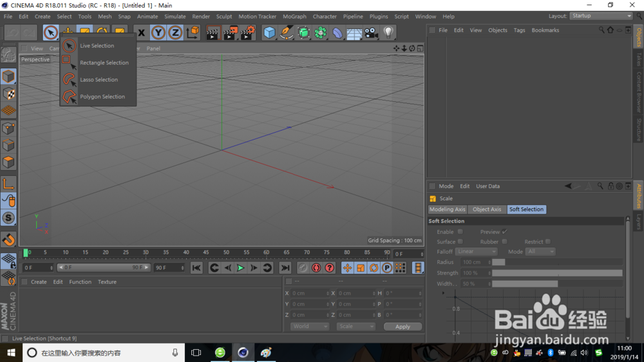Switch to Object Axis tab
This screenshot has height=362, width=644.
pyautogui.click(x=487, y=209)
